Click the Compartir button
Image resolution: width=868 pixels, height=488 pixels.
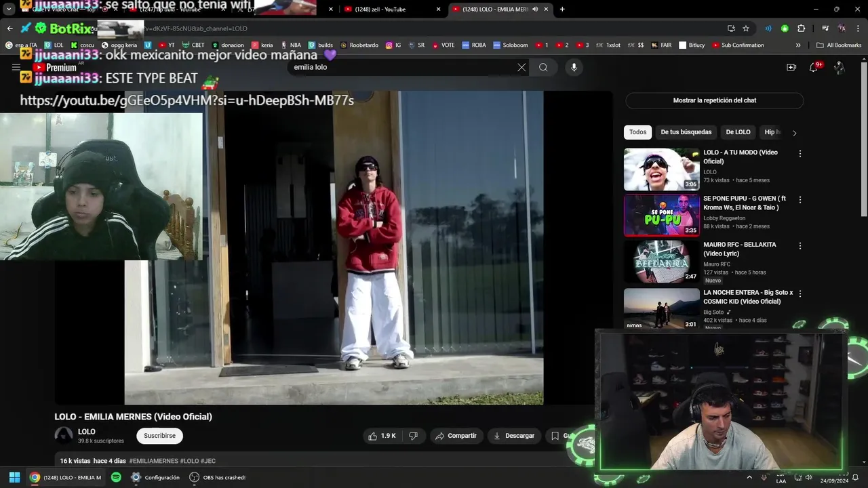[456, 436]
